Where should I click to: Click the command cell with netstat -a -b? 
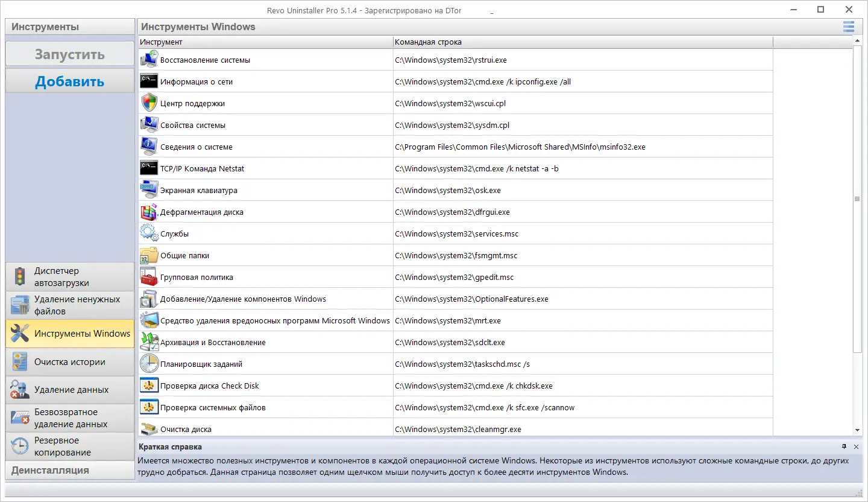click(x=583, y=168)
